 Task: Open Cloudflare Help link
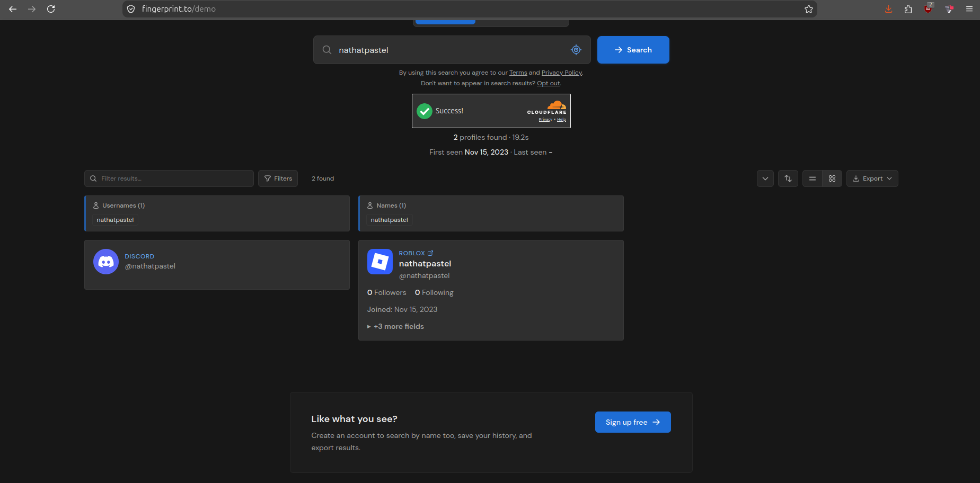[561, 120]
